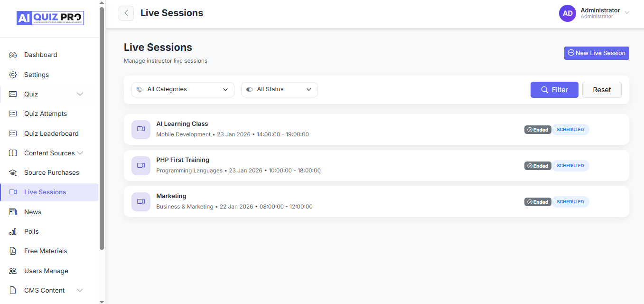This screenshot has width=644, height=304.
Task: Go to Quiz Leaderboard page
Action: 49,133
